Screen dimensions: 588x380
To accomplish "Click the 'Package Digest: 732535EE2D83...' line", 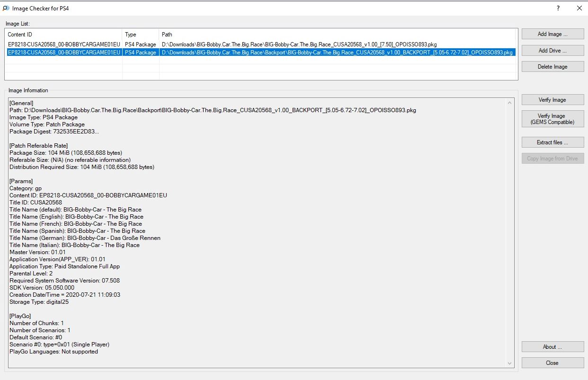I will pos(54,132).
